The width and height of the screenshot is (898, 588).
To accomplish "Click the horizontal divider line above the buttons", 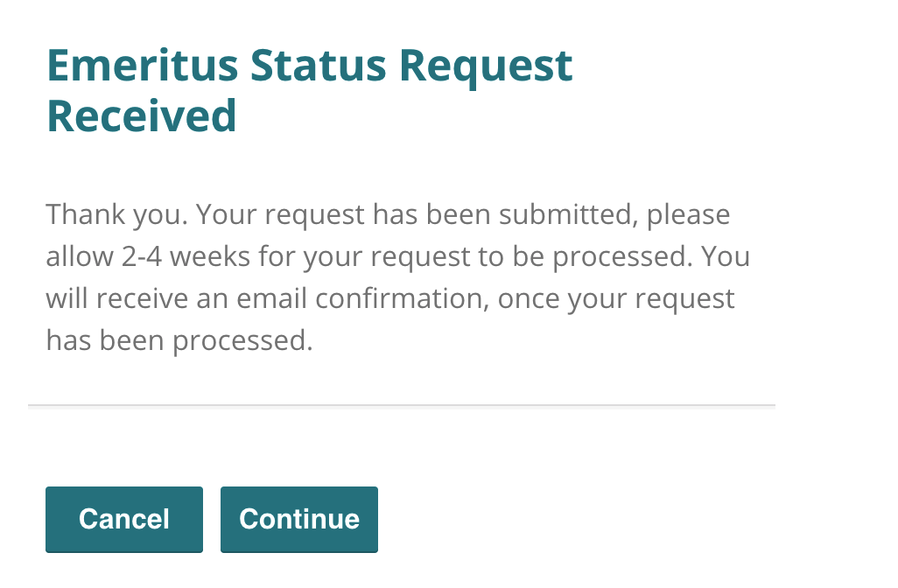I will [x=401, y=406].
